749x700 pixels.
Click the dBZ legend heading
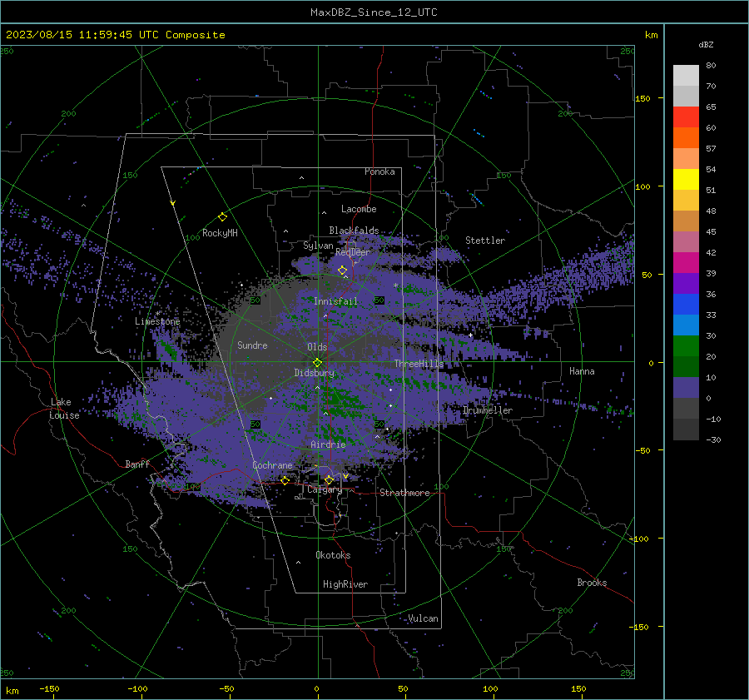pos(706,44)
